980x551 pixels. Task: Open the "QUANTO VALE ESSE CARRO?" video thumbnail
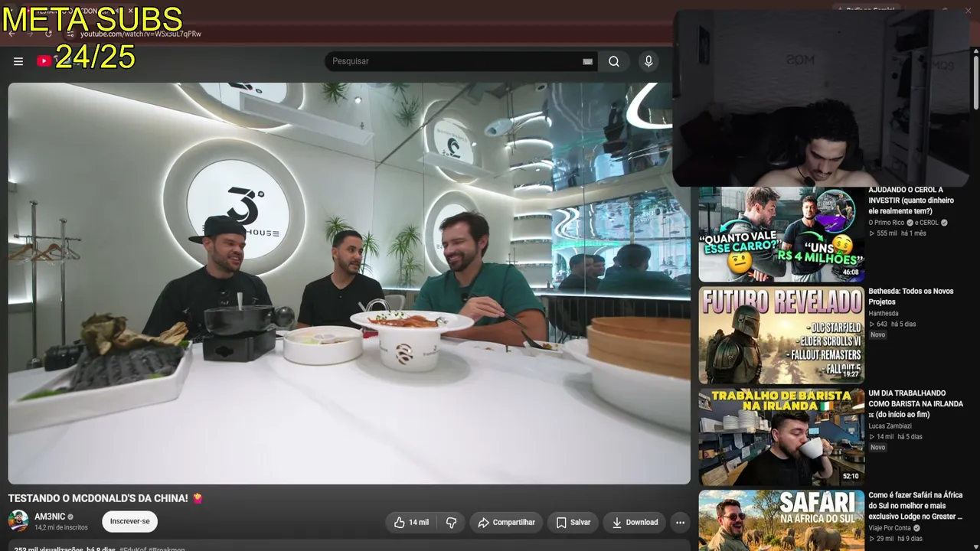pyautogui.click(x=781, y=234)
